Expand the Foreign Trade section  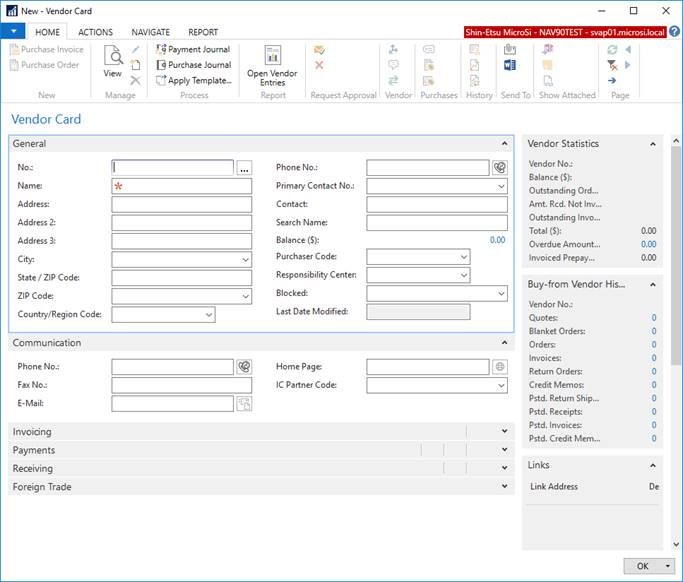tap(504, 486)
